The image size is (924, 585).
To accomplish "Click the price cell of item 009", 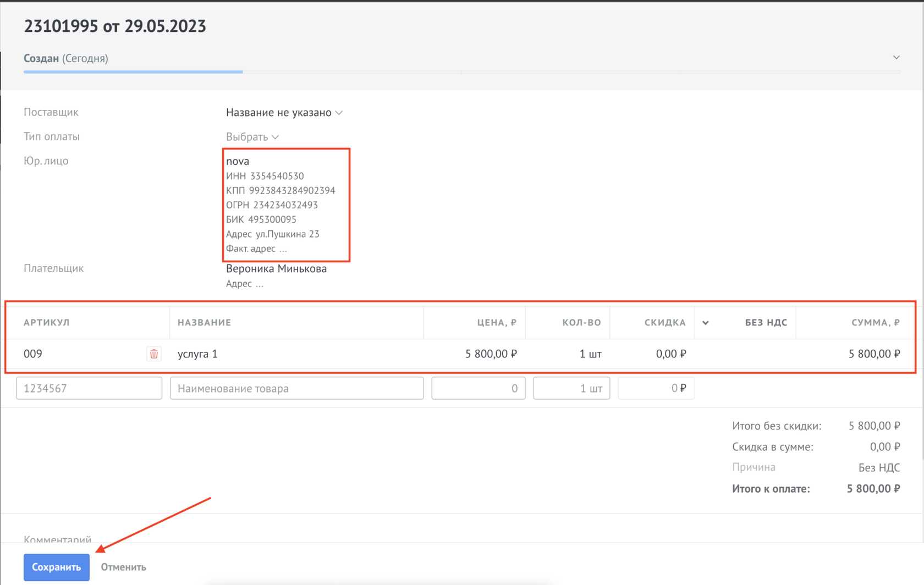I will 491,354.
